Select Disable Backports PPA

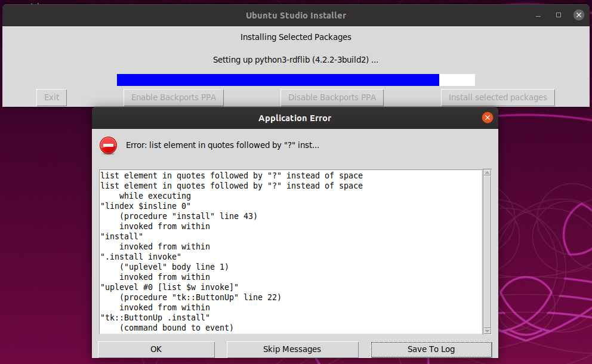click(x=332, y=97)
